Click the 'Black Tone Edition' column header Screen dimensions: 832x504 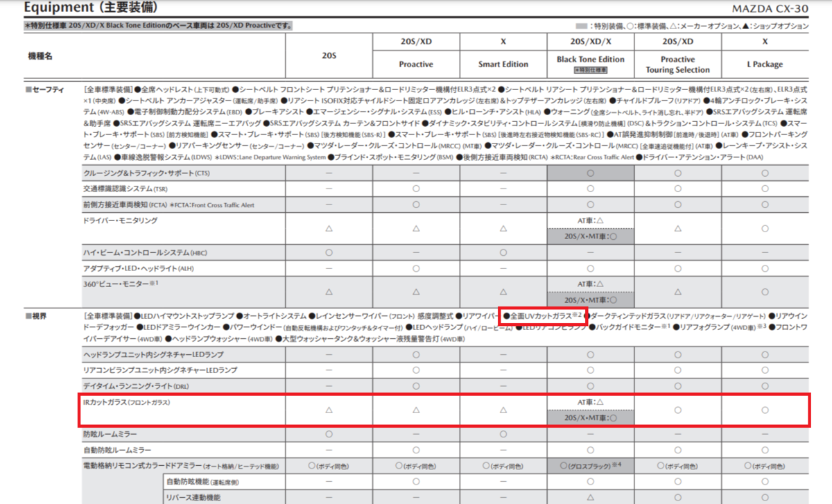[x=591, y=60]
